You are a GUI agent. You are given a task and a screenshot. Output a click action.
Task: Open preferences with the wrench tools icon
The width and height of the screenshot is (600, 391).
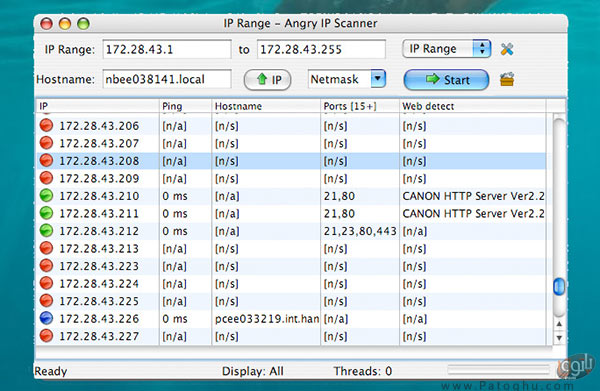coord(507,49)
